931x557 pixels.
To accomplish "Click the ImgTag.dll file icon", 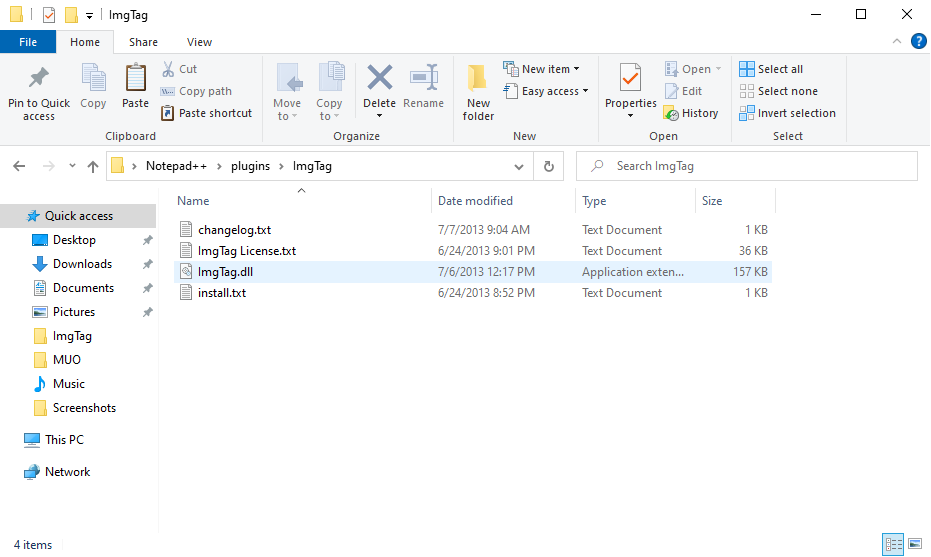I will 186,272.
